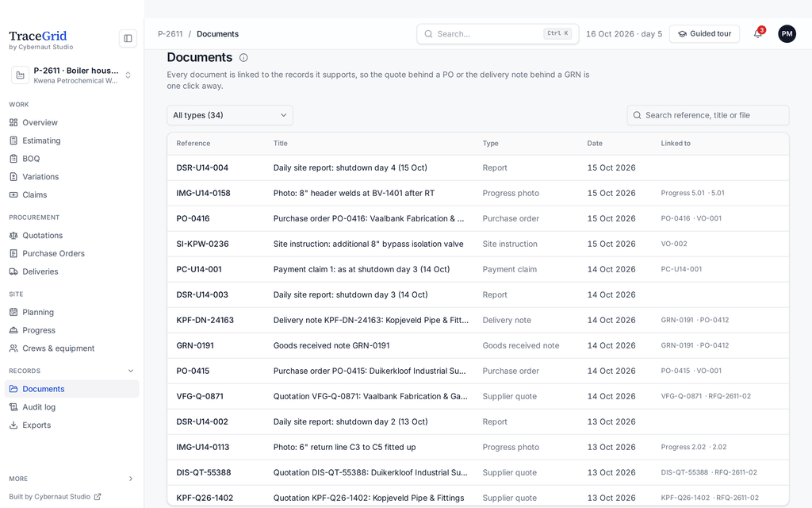Click the Quotations scales icon

pos(13,235)
